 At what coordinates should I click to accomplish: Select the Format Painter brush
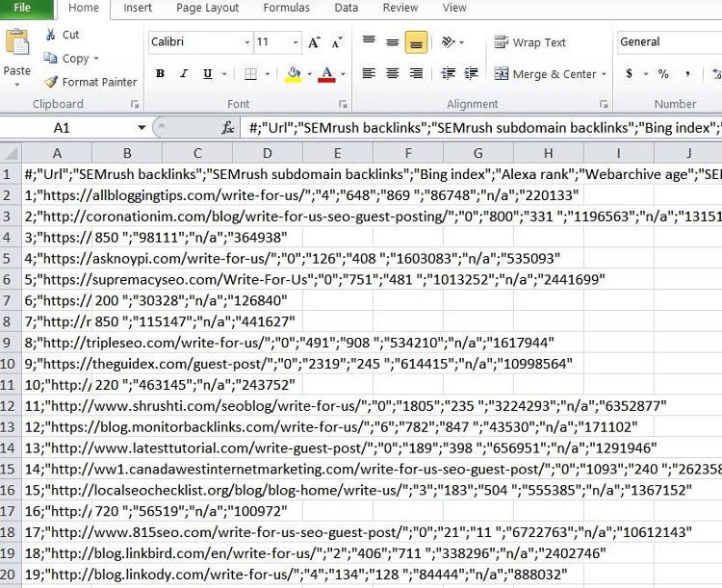[x=51, y=82]
